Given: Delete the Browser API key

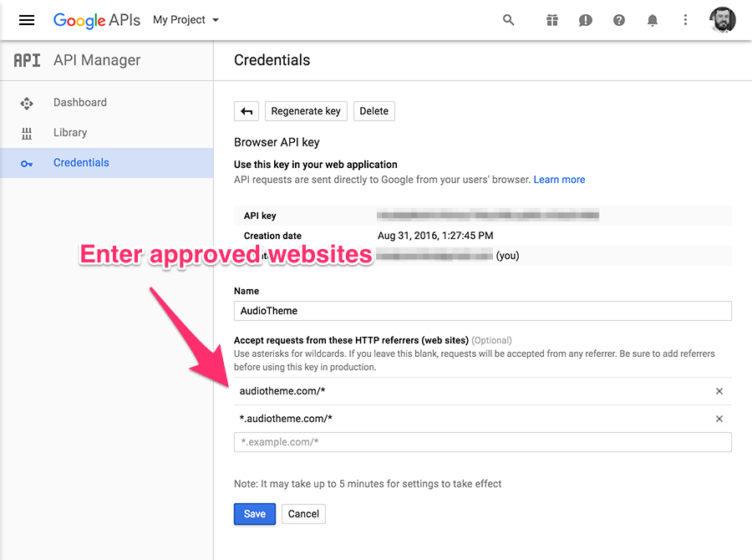Looking at the screenshot, I should 373,110.
